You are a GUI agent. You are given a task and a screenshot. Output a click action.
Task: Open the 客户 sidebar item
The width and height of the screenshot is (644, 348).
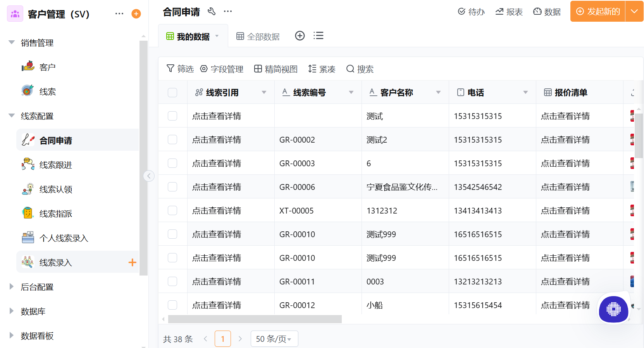[77, 67]
